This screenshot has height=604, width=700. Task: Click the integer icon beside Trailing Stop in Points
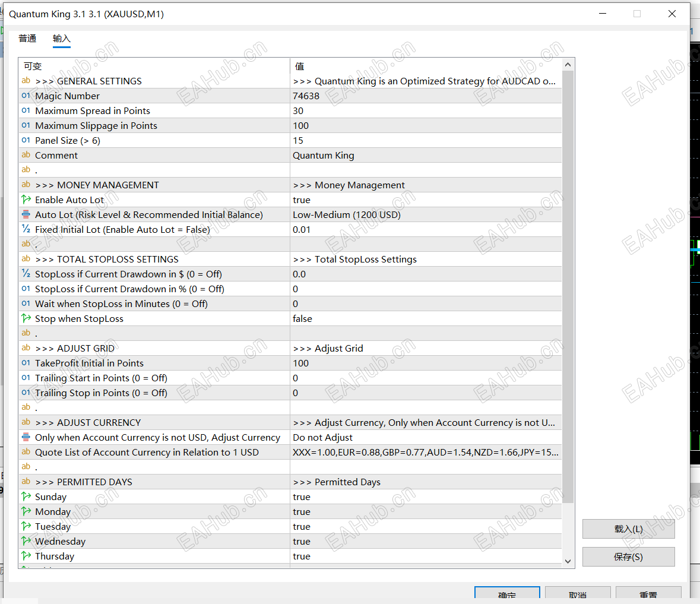(26, 393)
